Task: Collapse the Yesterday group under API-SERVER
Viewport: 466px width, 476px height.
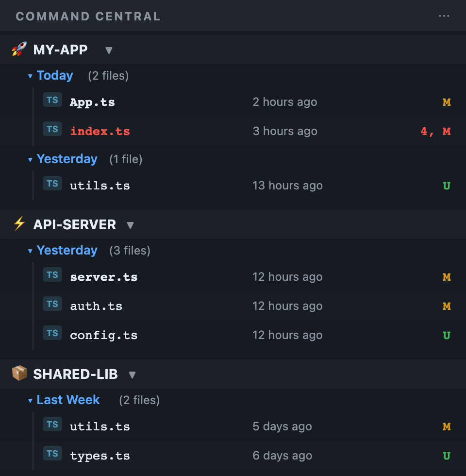Action: pyautogui.click(x=30, y=251)
